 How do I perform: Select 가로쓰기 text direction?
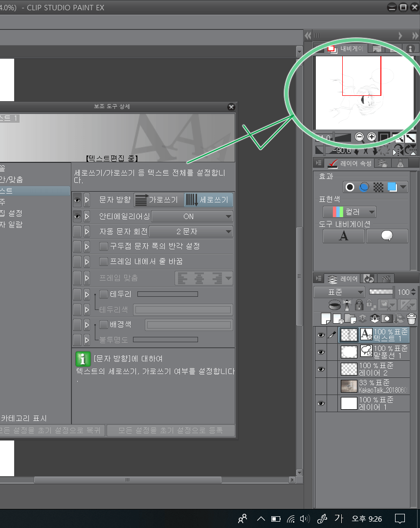pyautogui.click(x=158, y=200)
